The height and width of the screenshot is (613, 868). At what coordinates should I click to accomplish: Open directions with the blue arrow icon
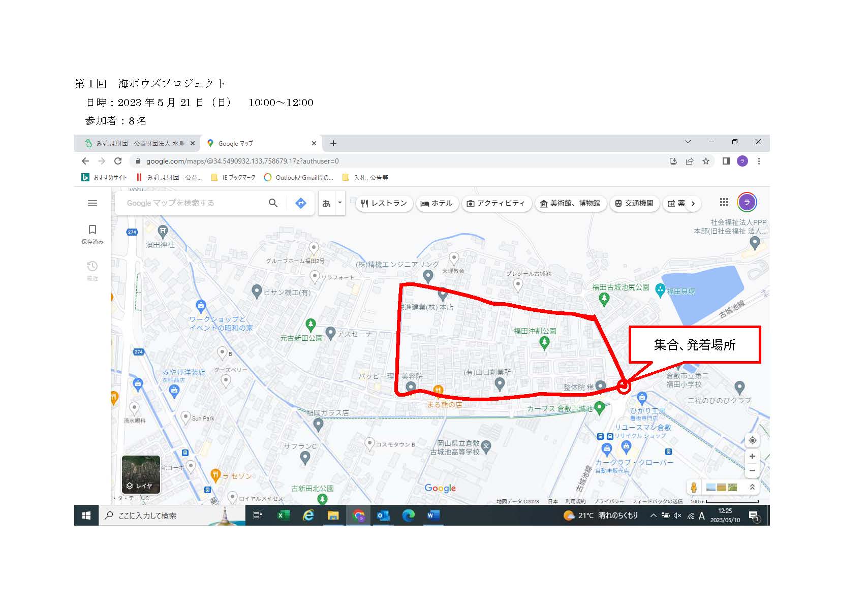click(x=301, y=203)
